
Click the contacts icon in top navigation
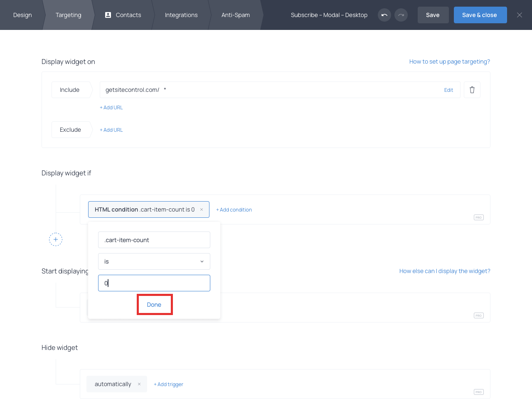click(x=108, y=15)
